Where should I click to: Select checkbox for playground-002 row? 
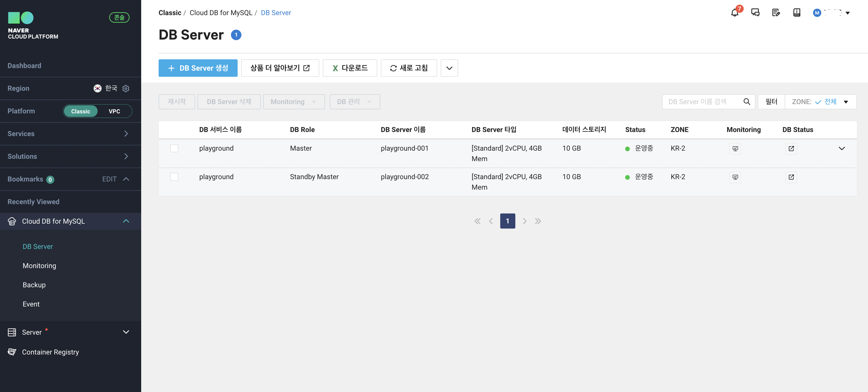(x=174, y=177)
